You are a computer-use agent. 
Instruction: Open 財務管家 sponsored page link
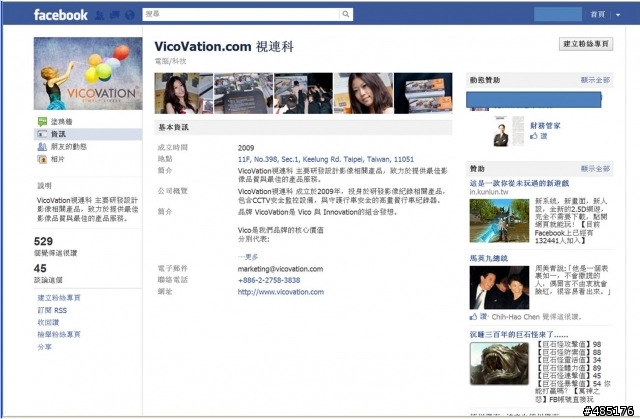(x=545, y=126)
